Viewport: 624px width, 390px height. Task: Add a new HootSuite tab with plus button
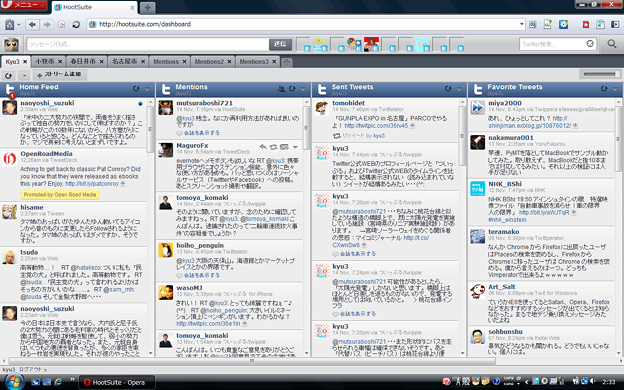click(287, 62)
